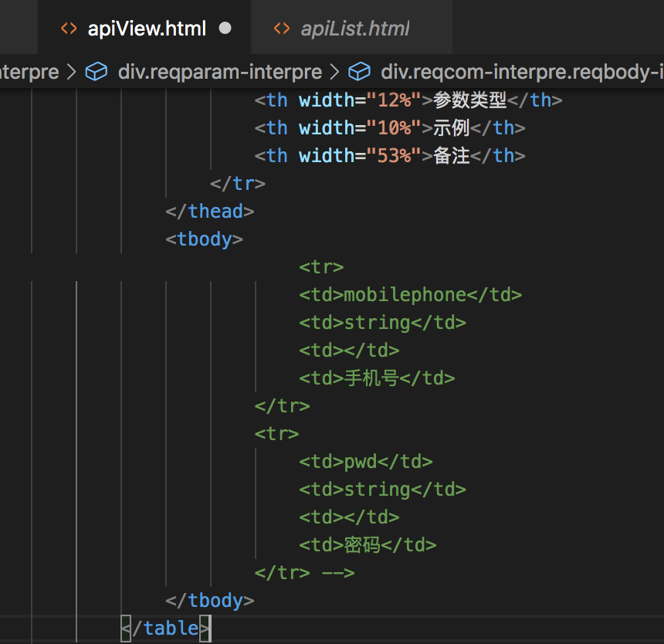
Task: Click the th line with width="10%"
Action: (390, 128)
